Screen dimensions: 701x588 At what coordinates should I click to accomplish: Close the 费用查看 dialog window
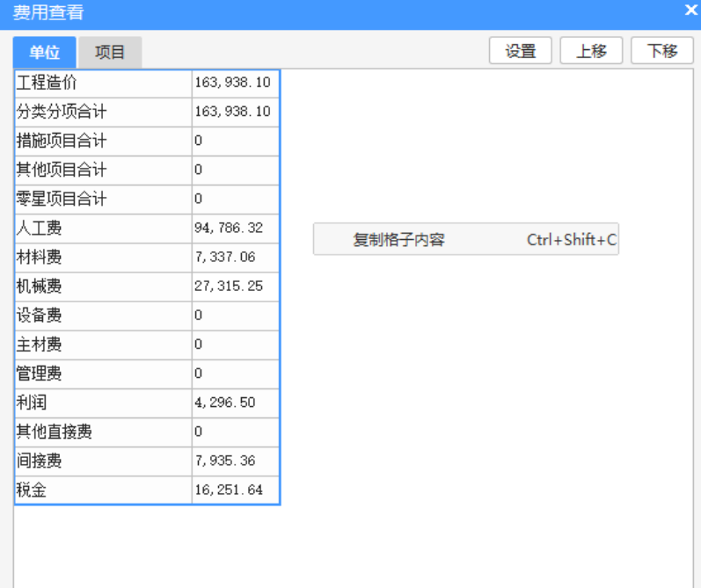(690, 11)
